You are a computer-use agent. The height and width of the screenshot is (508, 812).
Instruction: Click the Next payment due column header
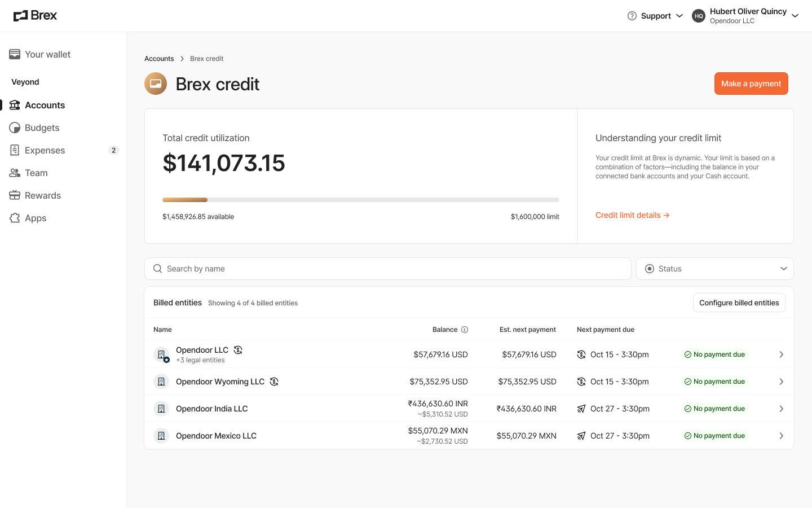(x=606, y=330)
